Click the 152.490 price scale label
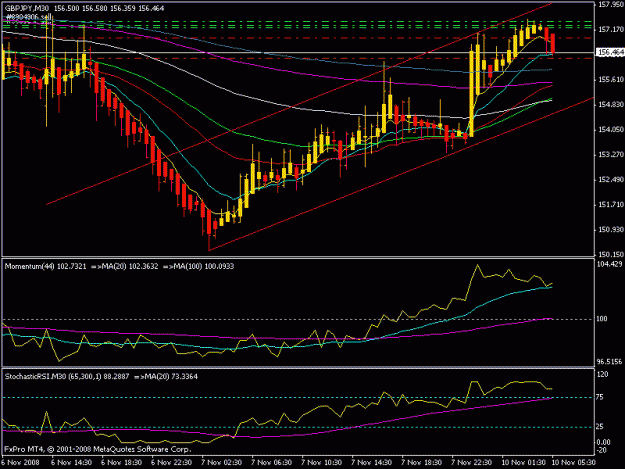Image resolution: width=625 pixels, height=469 pixels. [611, 180]
